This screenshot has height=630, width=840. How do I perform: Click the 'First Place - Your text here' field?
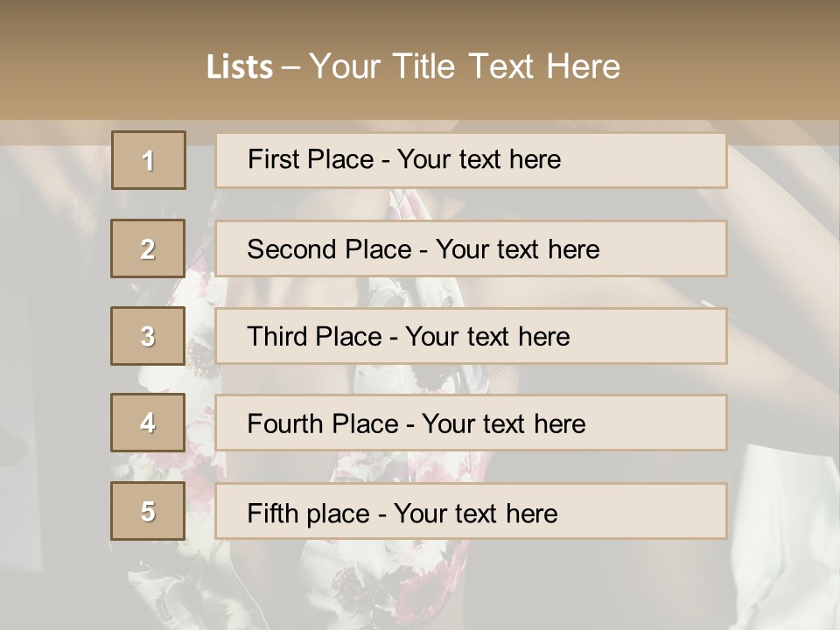click(x=471, y=160)
